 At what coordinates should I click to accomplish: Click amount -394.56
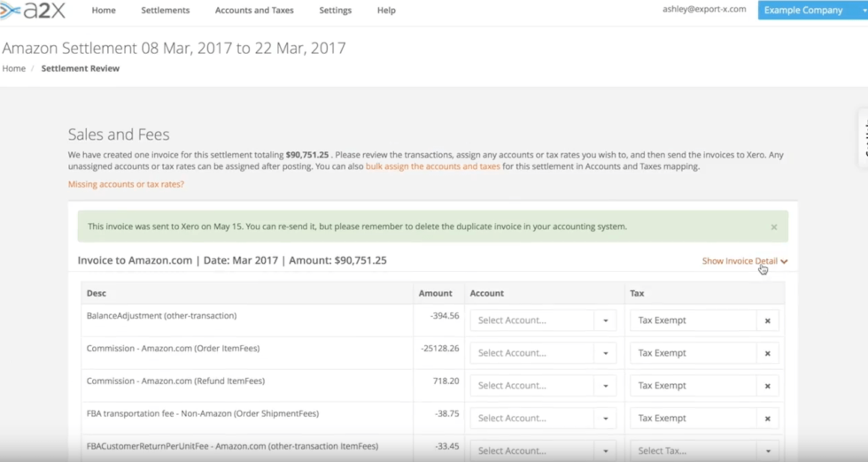pyautogui.click(x=445, y=315)
